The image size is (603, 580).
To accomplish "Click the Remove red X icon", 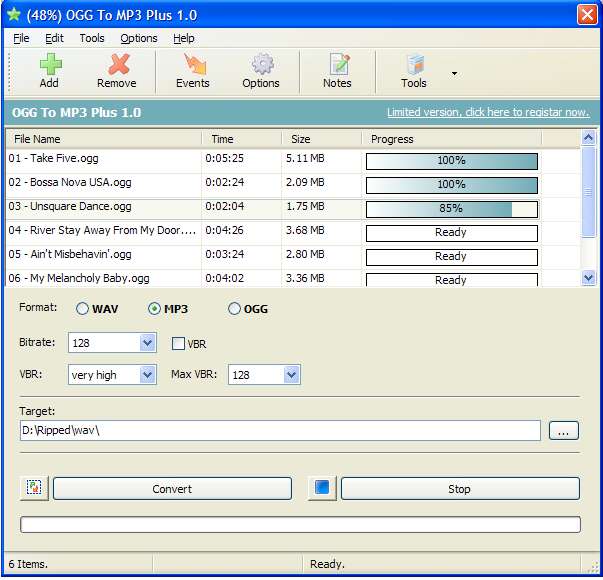I will tap(119, 64).
